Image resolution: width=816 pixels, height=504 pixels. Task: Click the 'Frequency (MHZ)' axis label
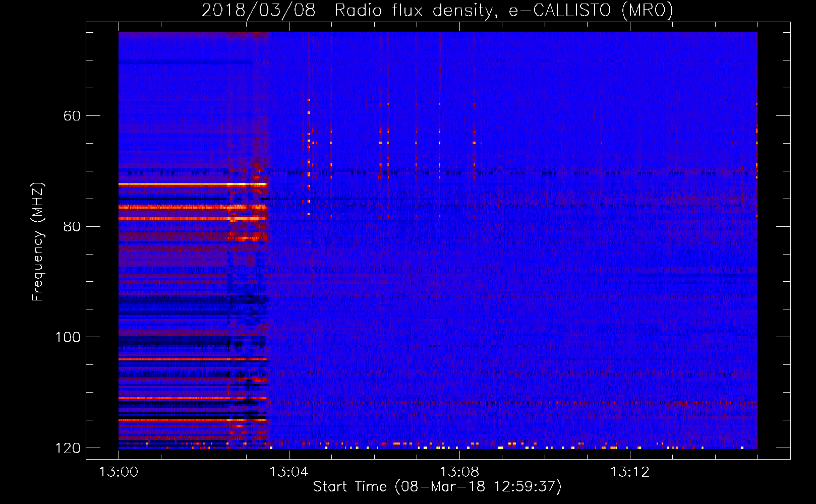(x=38, y=242)
